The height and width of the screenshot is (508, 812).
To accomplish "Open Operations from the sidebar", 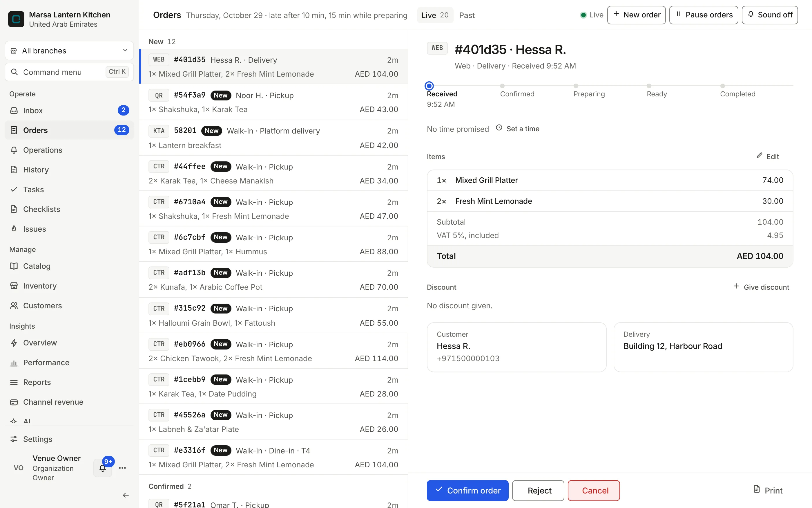I will 69,150.
